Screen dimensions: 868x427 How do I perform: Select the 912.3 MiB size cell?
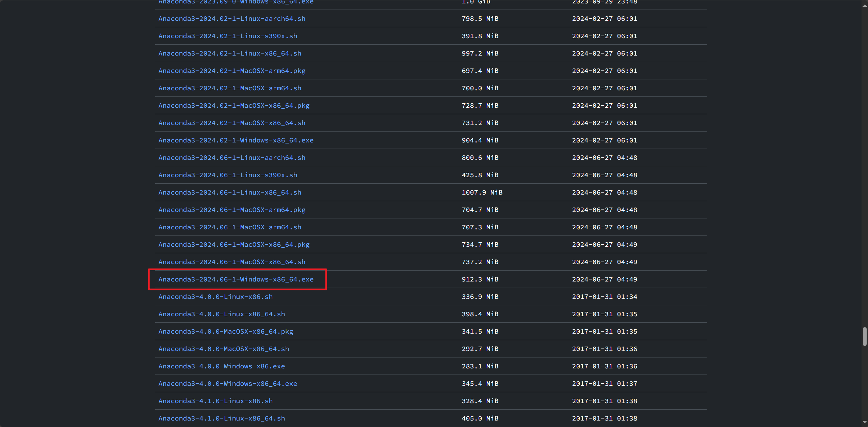coord(480,279)
